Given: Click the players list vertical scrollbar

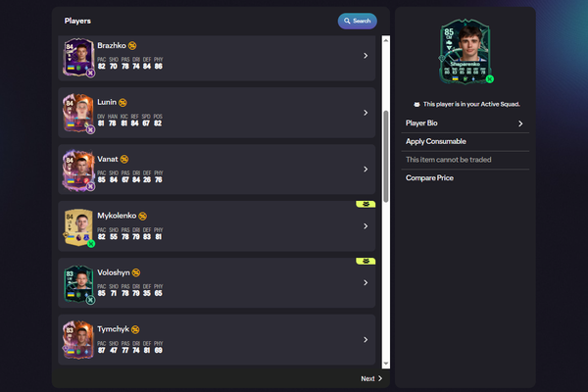Looking at the screenshot, I should tap(385, 118).
